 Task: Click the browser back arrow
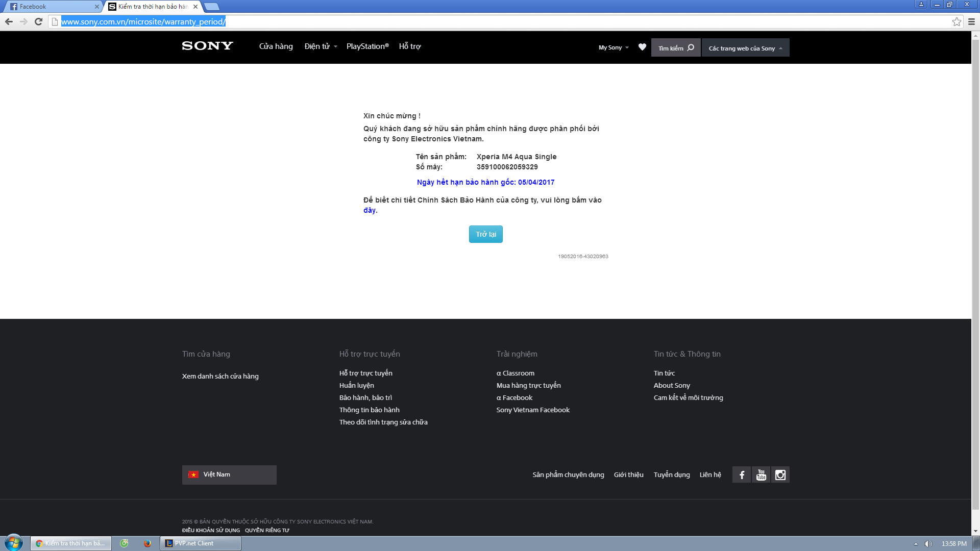tap(9, 21)
